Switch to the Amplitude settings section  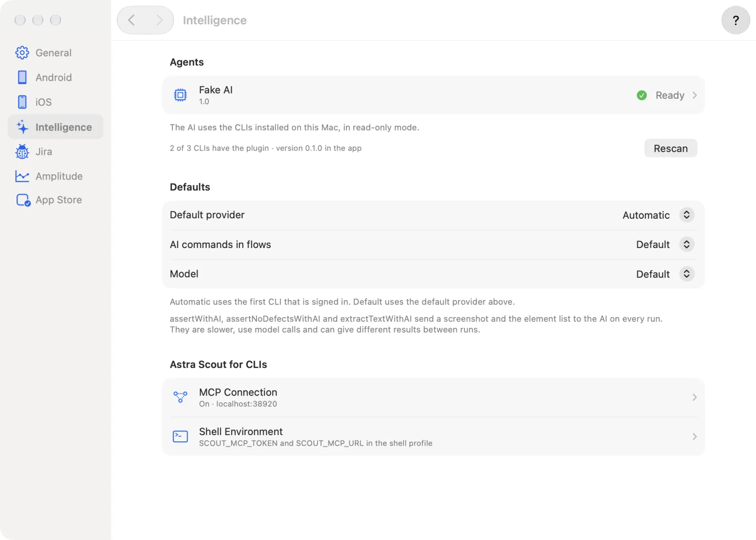(x=56, y=176)
